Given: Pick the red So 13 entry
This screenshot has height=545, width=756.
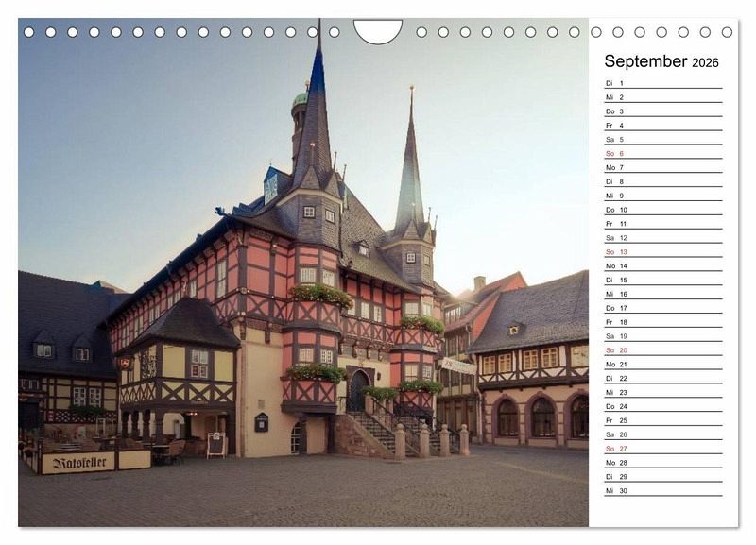Looking at the screenshot, I should [662, 252].
